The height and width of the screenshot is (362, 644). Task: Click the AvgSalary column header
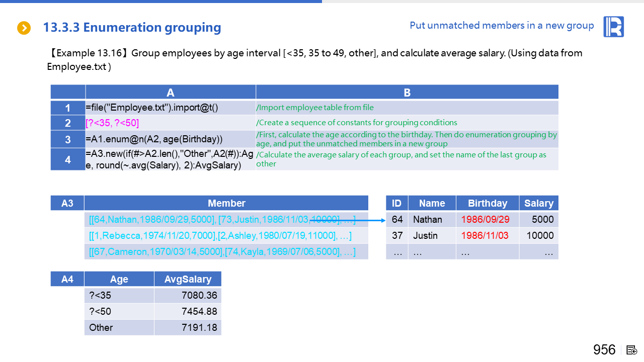click(x=188, y=279)
